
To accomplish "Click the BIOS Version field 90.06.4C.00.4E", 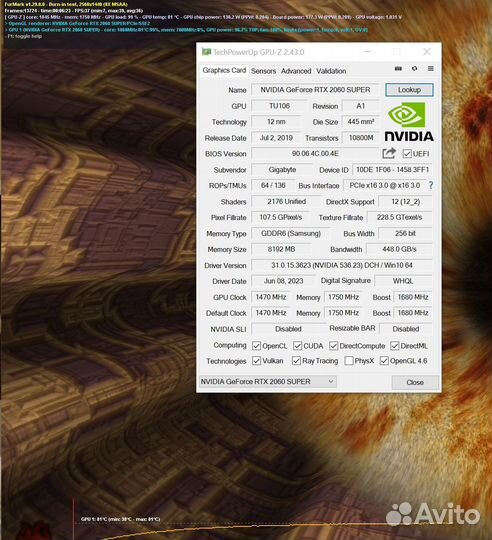I will click(315, 154).
